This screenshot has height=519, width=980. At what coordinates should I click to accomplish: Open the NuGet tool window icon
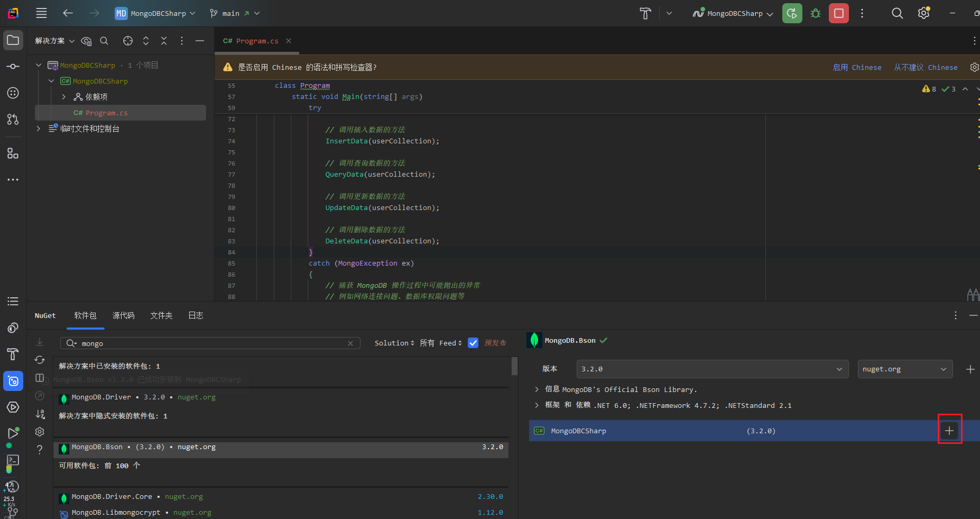point(13,381)
